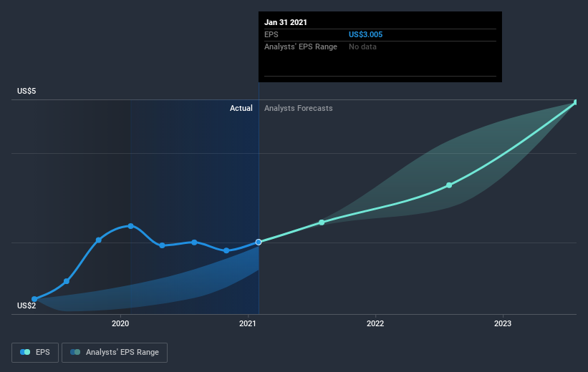The height and width of the screenshot is (372, 588).
Task: Click the 'Actual' section label
Action: pos(241,108)
